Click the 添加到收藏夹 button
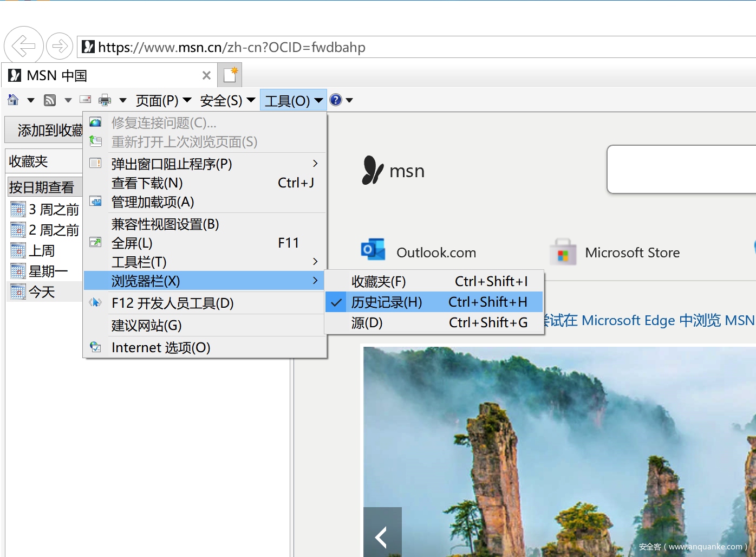The image size is (756, 557). tap(49, 130)
